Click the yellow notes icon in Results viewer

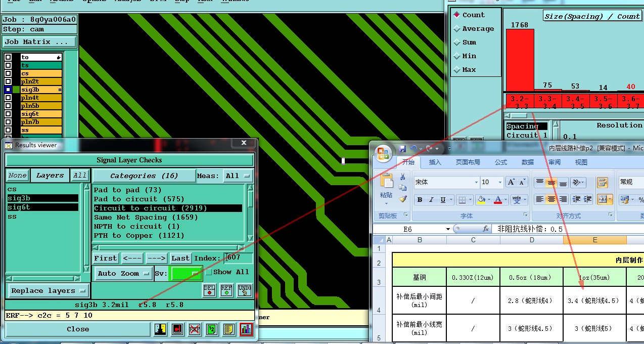coord(228,329)
